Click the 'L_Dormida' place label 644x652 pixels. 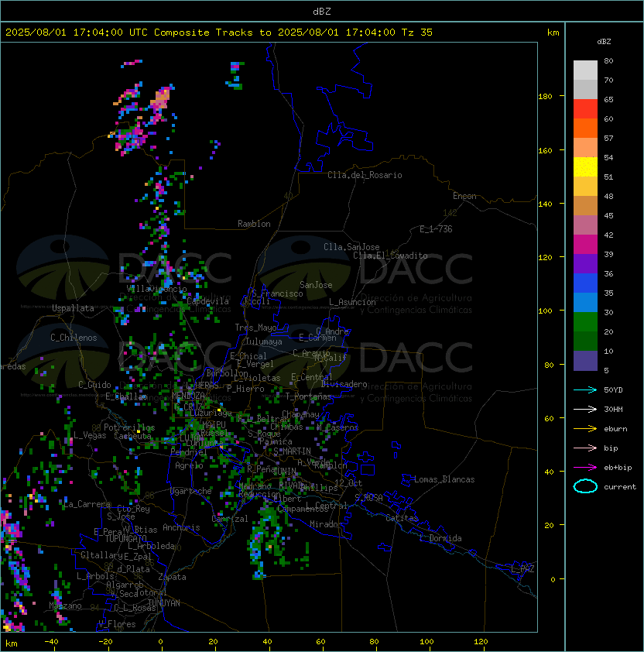(440, 538)
